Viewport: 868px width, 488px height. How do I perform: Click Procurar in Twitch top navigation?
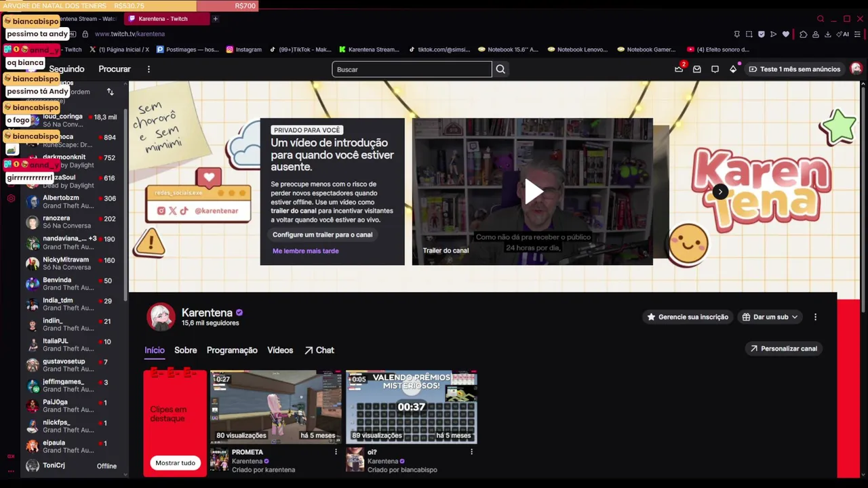click(x=115, y=69)
